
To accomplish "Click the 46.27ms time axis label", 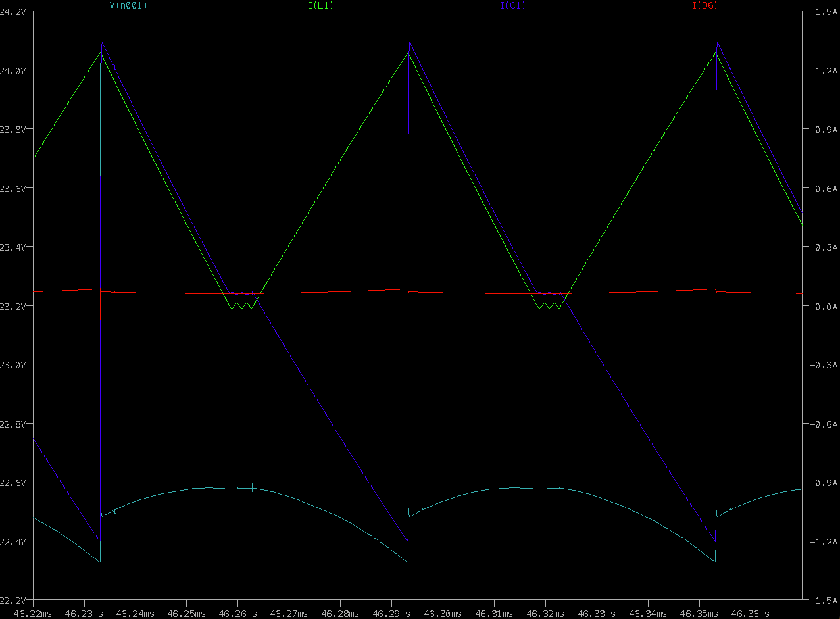I will [289, 613].
